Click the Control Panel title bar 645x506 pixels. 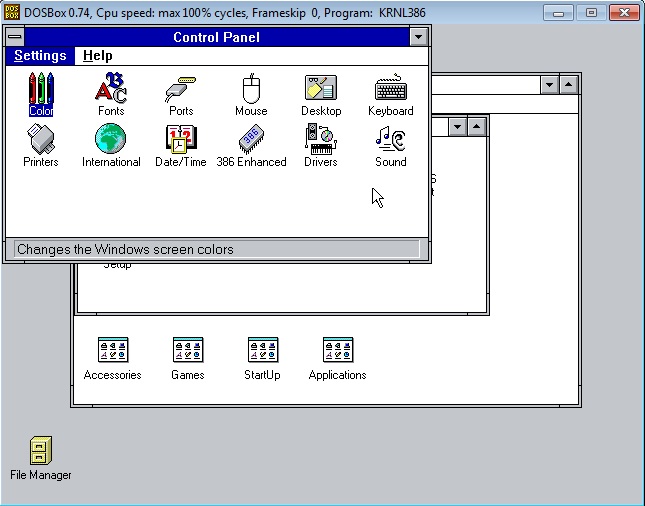point(217,37)
